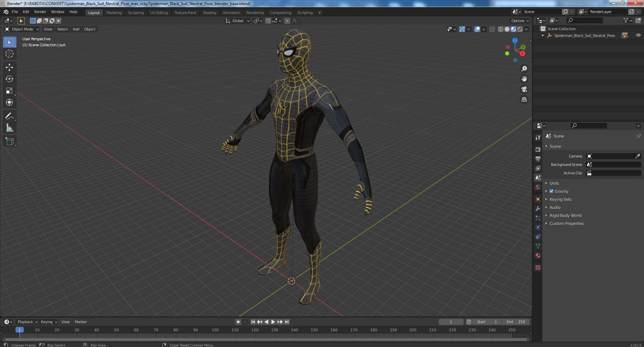Select the Add Cube tool
This screenshot has height=347, width=644.
[x=9, y=141]
